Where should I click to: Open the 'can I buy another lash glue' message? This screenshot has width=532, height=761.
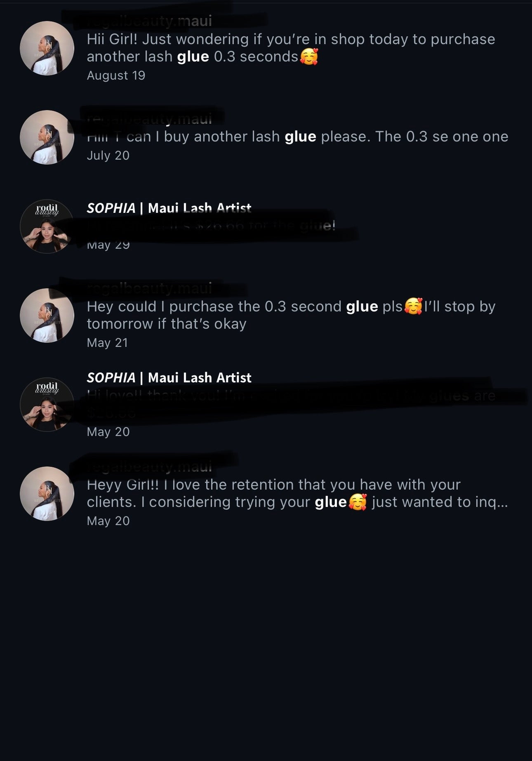(297, 137)
